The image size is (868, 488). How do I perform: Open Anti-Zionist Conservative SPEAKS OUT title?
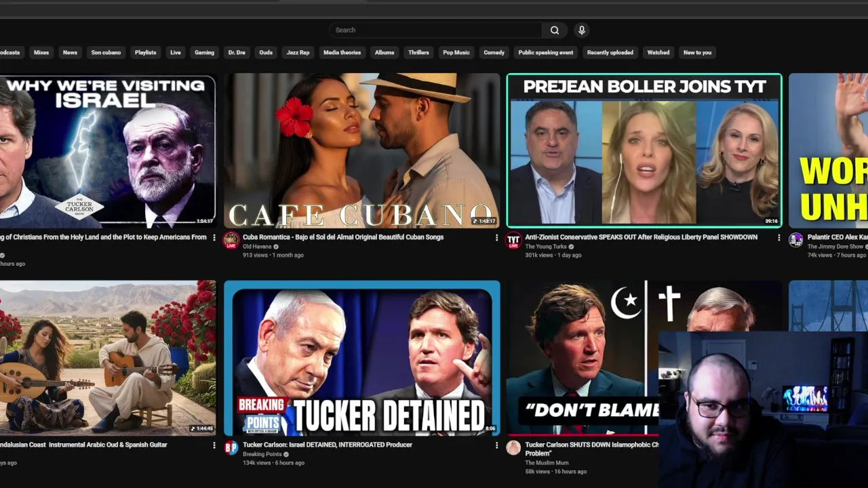641,237
